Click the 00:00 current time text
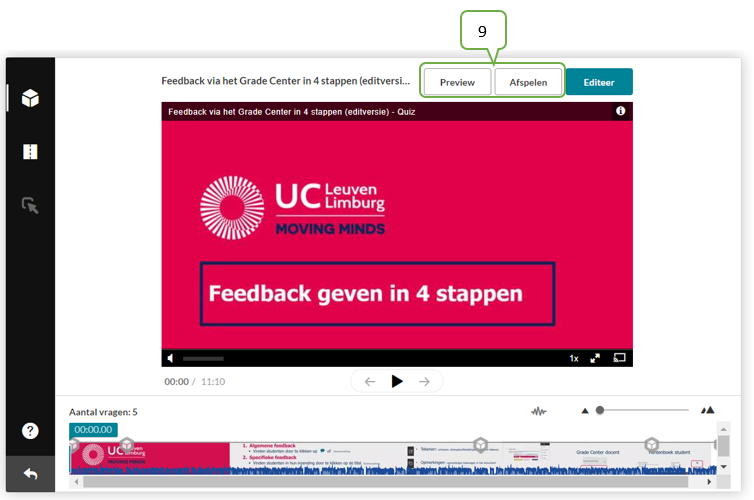This screenshot has height=500, width=754. [176, 382]
